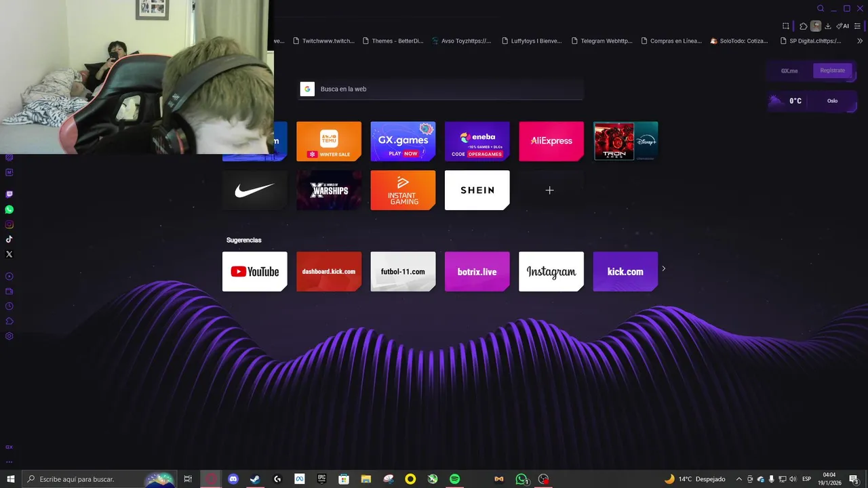Open sidebar settings gear icon
This screenshot has height=488, width=868.
click(x=9, y=336)
